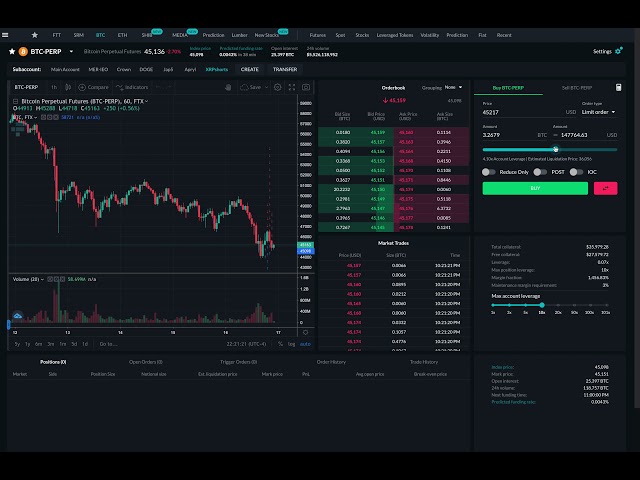
Task: Open the 1h chart interval selector
Action: (x=54, y=87)
